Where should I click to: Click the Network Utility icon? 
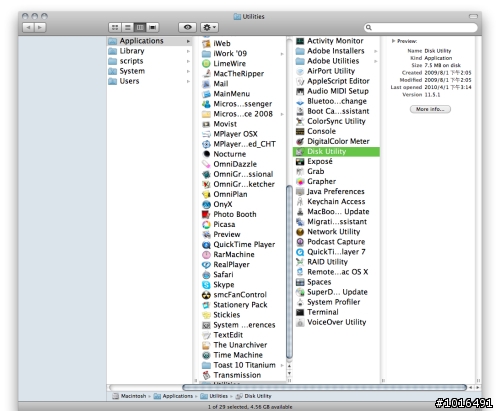(x=300, y=232)
